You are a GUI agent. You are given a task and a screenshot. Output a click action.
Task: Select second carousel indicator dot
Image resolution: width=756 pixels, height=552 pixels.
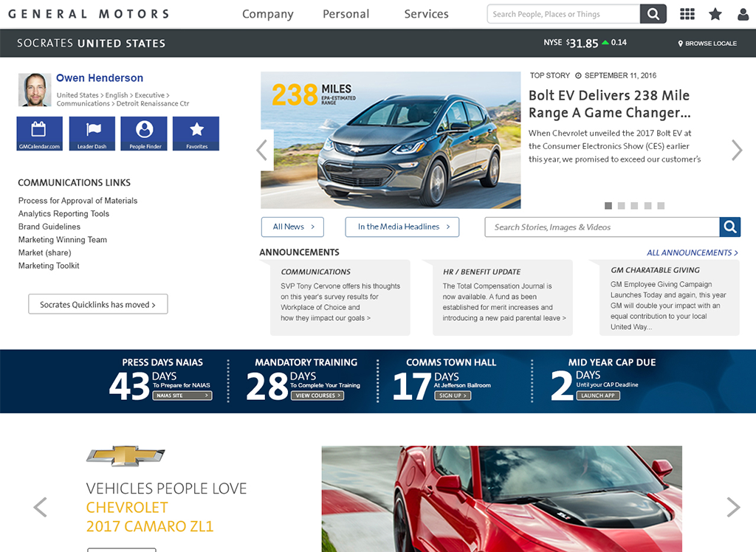tap(622, 206)
